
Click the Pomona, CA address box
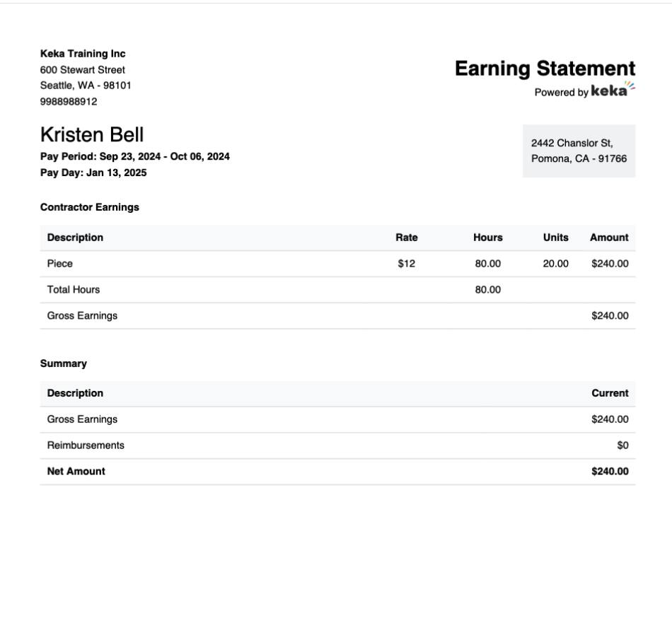pyautogui.click(x=579, y=151)
